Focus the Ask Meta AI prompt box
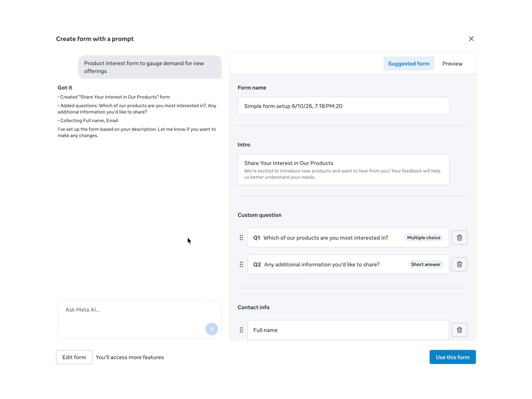 point(140,320)
